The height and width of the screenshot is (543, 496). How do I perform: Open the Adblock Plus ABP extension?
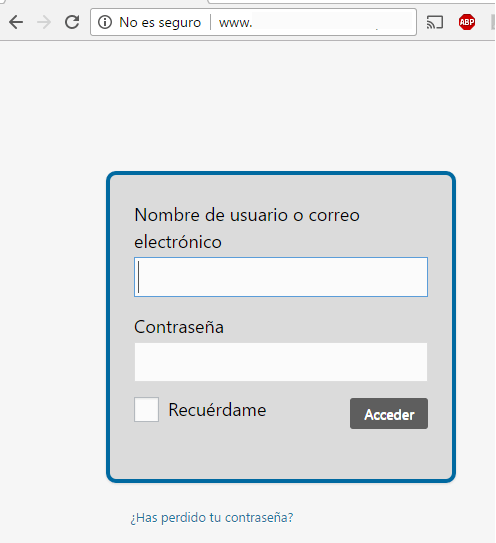coord(467,22)
